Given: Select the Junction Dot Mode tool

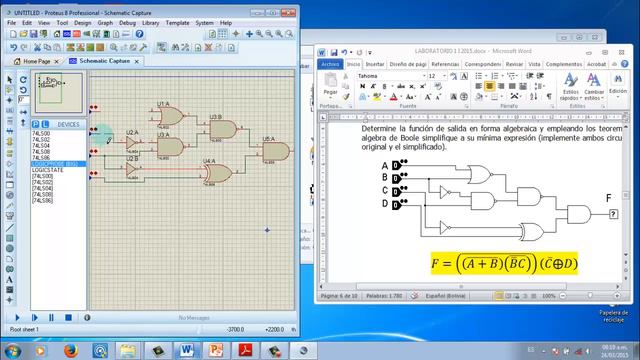Looking at the screenshot, I should coord(9,100).
